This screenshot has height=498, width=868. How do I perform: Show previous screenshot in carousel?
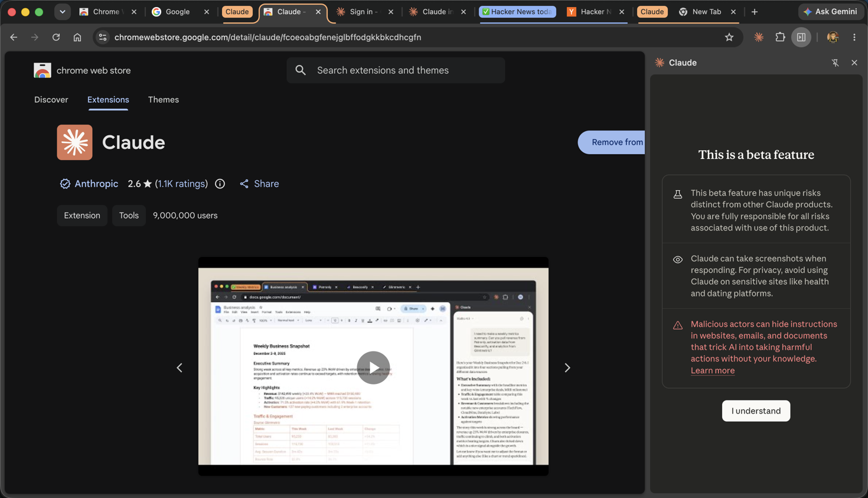180,367
